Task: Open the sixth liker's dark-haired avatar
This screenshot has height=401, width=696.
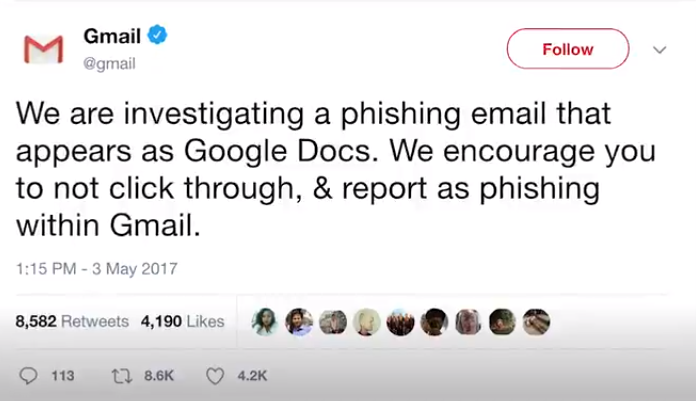Action: click(434, 322)
